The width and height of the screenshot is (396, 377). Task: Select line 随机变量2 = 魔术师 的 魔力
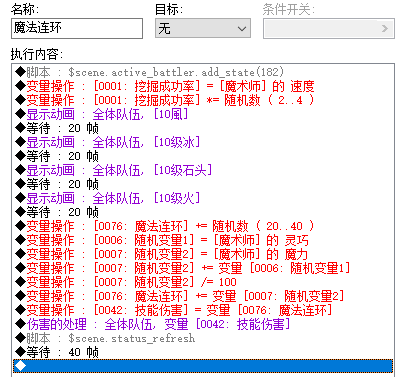[x=203, y=254]
